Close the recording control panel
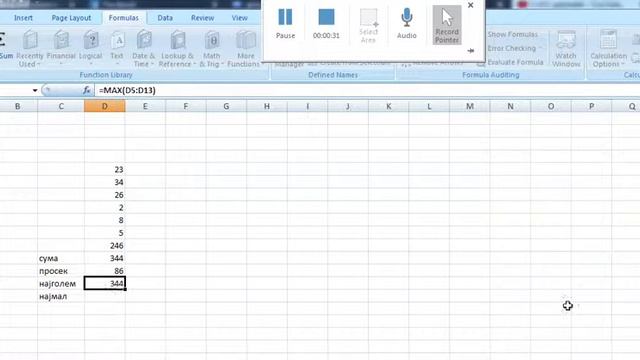This screenshot has height=360, width=640. click(x=471, y=5)
